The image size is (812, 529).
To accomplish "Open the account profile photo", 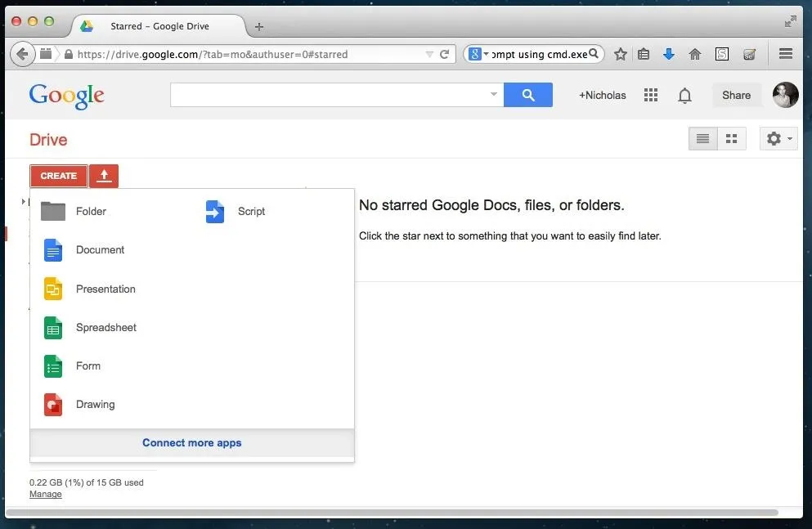I will click(785, 95).
